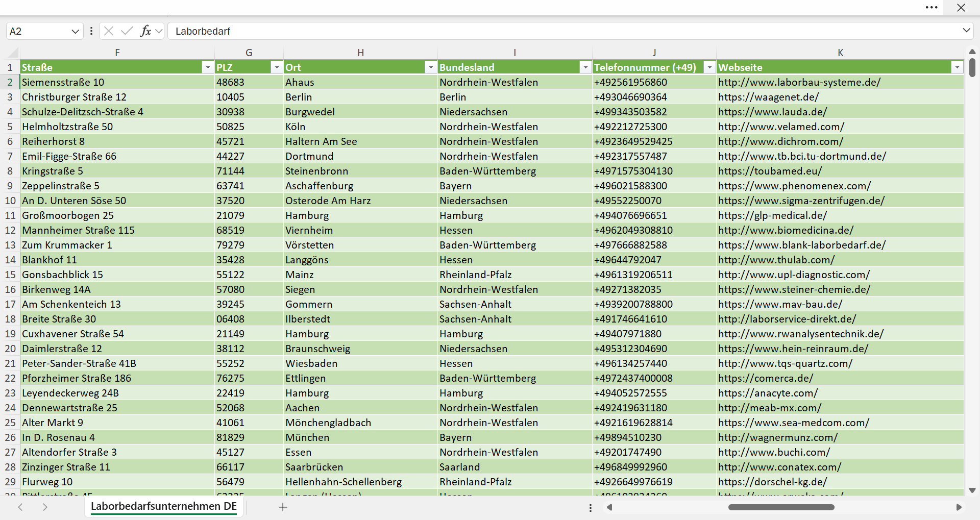The image size is (980, 520).
Task: Open link https://waagenet.de/
Action: pyautogui.click(x=768, y=97)
